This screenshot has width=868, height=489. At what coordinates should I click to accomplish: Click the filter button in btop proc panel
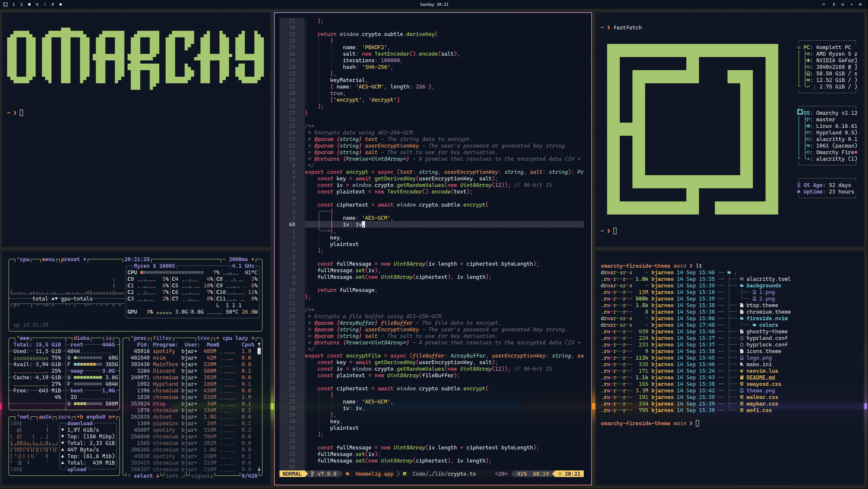pyautogui.click(x=162, y=338)
